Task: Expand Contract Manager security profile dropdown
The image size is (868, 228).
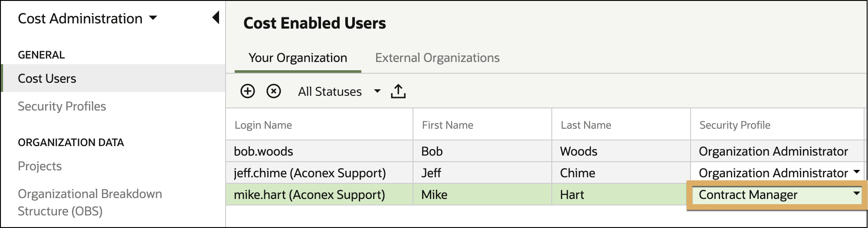Action: pyautogui.click(x=857, y=194)
